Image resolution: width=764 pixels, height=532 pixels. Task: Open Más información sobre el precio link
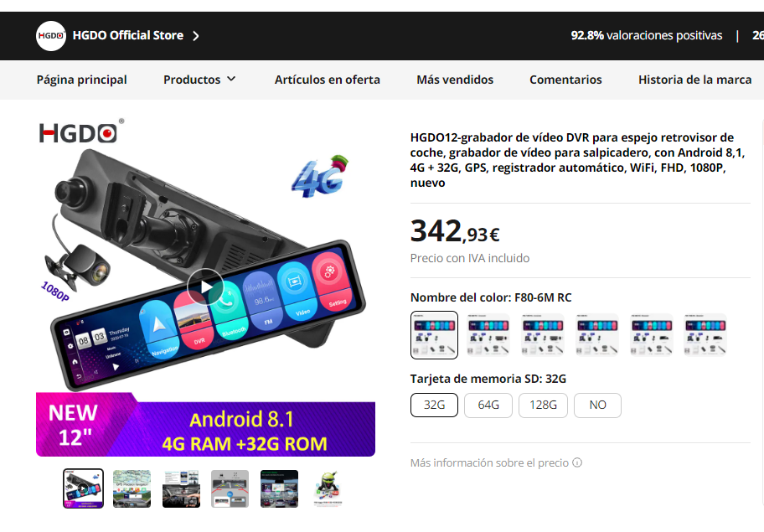[x=489, y=462]
